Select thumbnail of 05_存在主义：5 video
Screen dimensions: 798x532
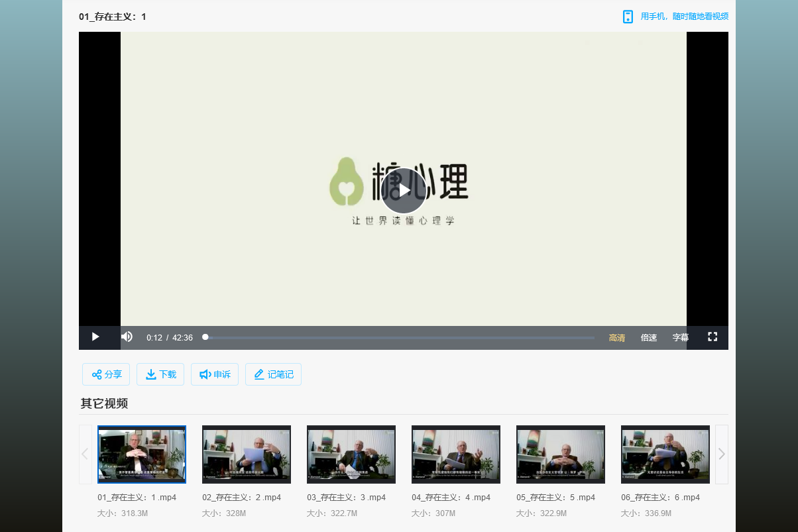tap(561, 454)
